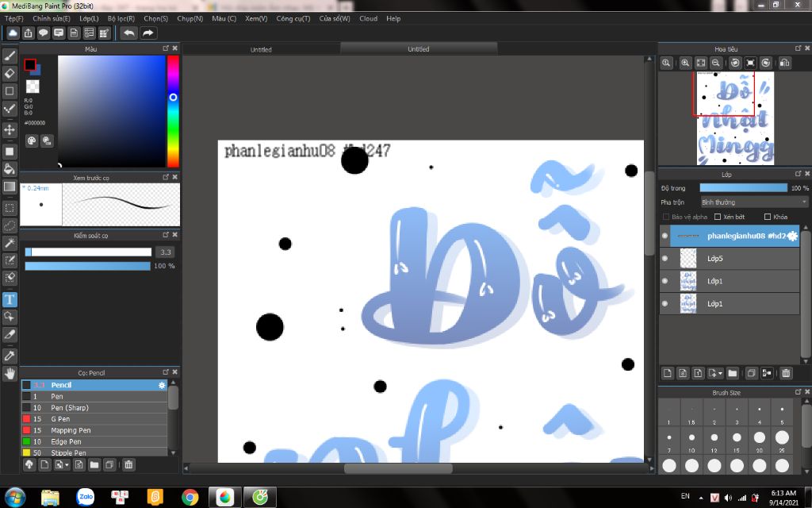
Task: Click the fit to window navigator icon
Action: click(x=701, y=63)
